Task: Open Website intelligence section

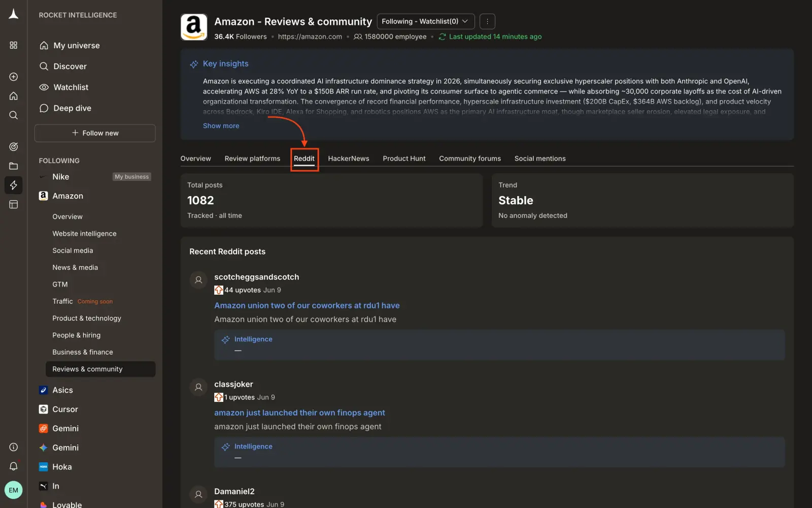Action: coord(84,234)
